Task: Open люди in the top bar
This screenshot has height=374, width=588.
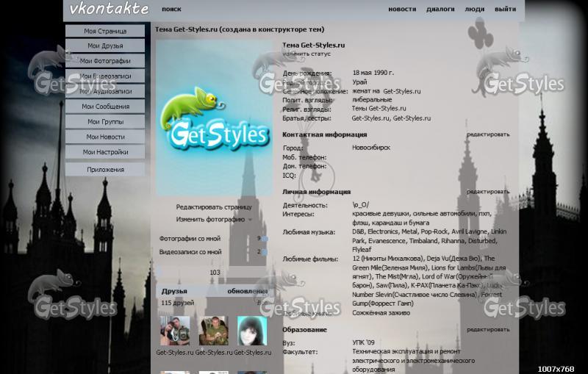Action: pos(474,9)
